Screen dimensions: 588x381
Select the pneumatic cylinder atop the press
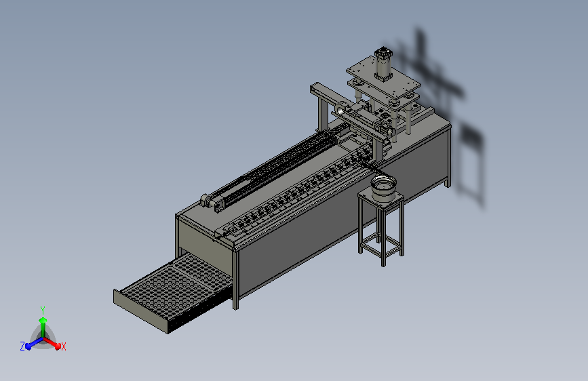383,63
